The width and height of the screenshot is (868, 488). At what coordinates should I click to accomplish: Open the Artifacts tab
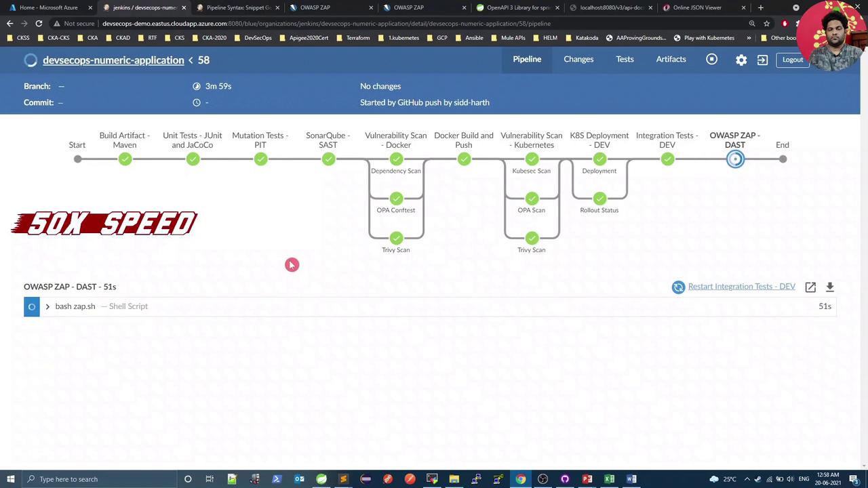pos(671,59)
